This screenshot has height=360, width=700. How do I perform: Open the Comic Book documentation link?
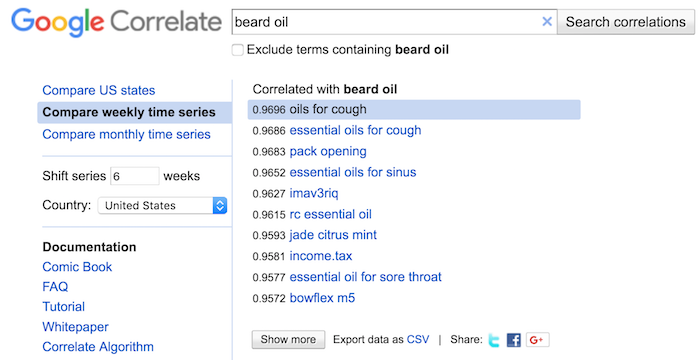[x=77, y=267]
